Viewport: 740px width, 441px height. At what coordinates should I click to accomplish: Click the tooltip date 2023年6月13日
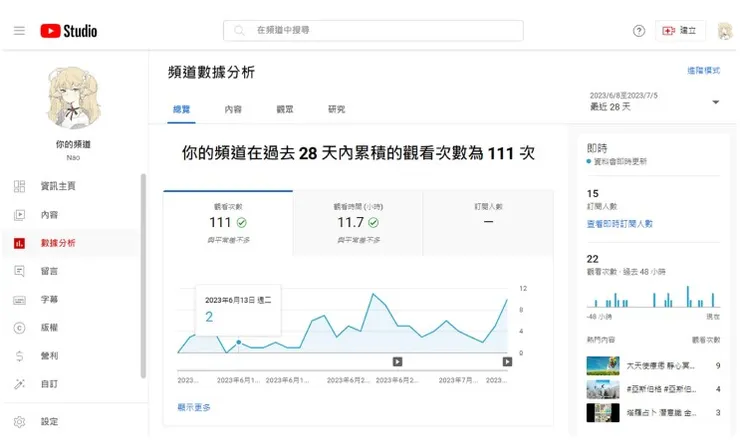click(x=238, y=300)
